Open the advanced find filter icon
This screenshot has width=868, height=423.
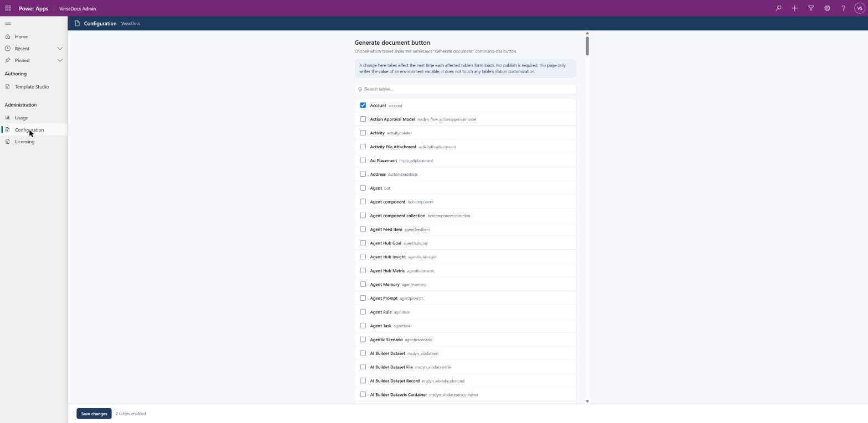click(811, 8)
